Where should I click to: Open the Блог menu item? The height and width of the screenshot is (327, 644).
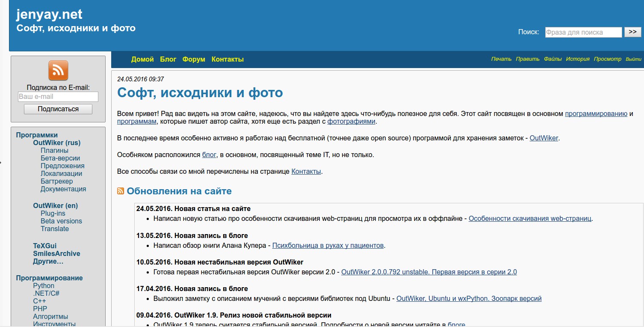[168, 59]
